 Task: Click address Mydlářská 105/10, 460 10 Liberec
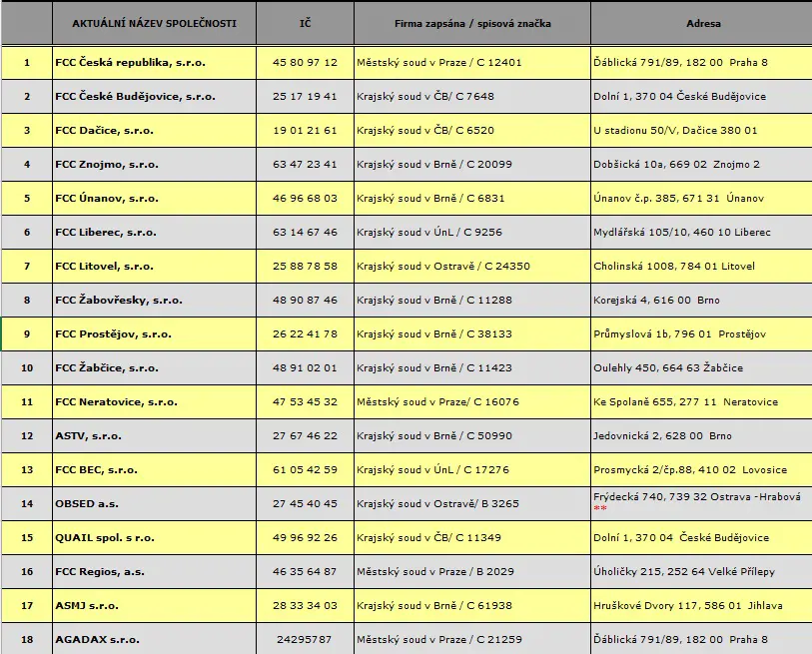[682, 232]
